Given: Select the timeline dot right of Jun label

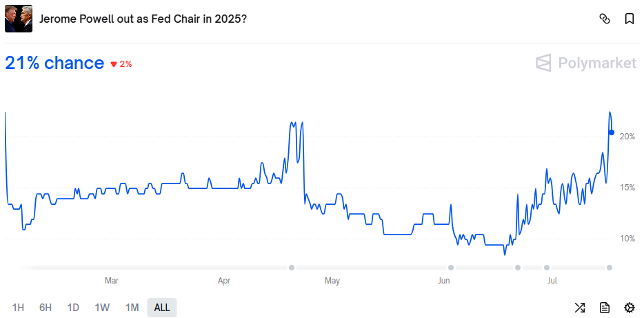Looking at the screenshot, I should 451,268.
